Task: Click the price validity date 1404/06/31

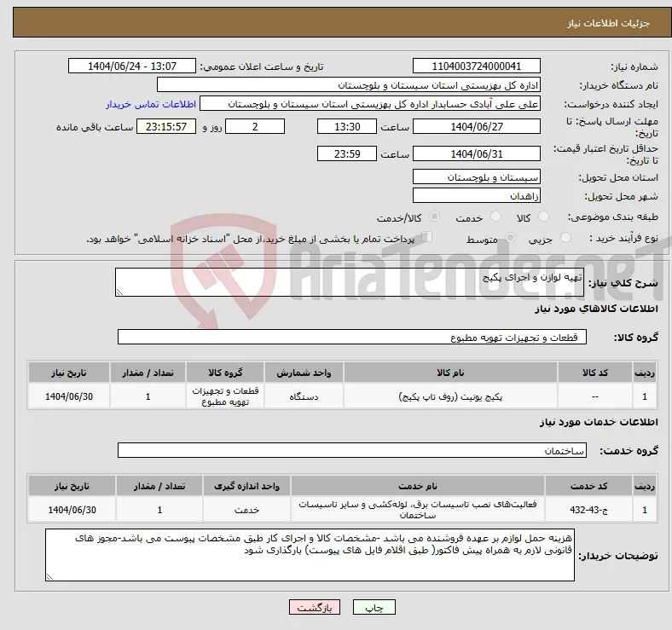Action: click(476, 153)
